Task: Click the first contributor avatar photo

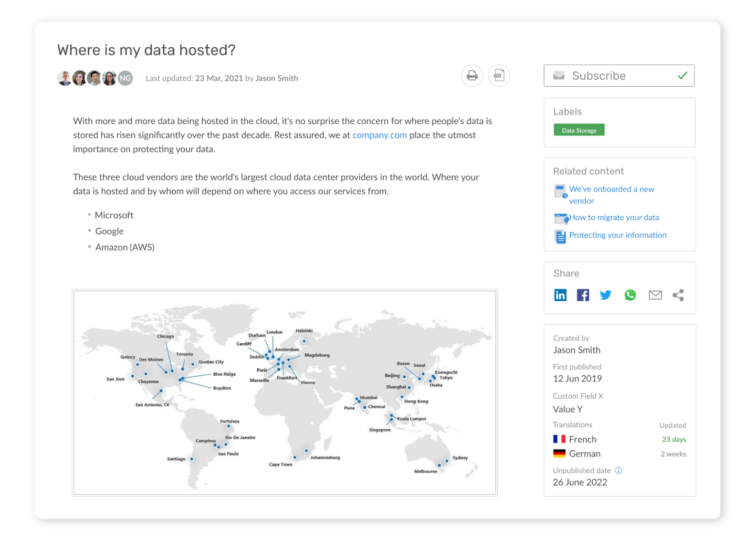Action: point(65,78)
